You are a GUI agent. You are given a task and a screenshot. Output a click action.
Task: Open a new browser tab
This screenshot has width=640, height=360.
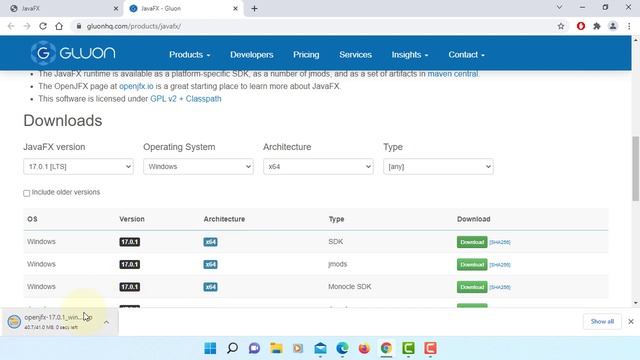point(254,8)
